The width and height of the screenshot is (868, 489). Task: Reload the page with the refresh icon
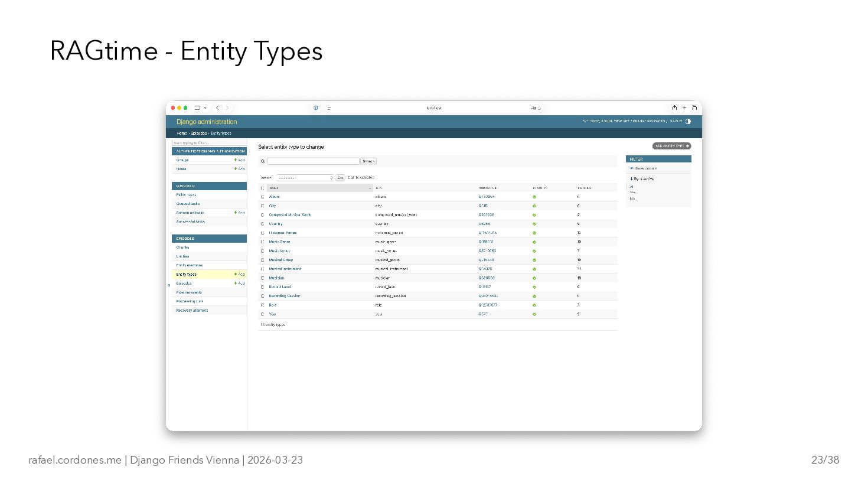pyautogui.click(x=539, y=108)
